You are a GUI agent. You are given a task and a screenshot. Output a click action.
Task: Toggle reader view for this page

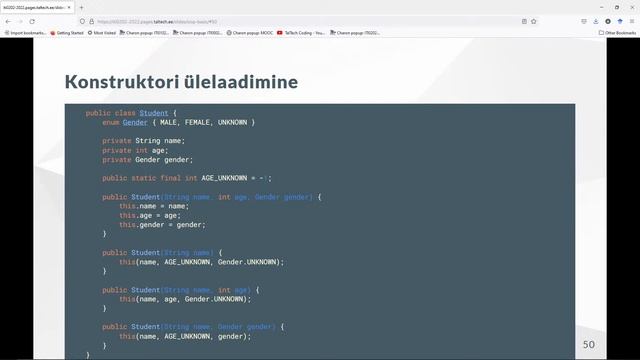tap(524, 22)
